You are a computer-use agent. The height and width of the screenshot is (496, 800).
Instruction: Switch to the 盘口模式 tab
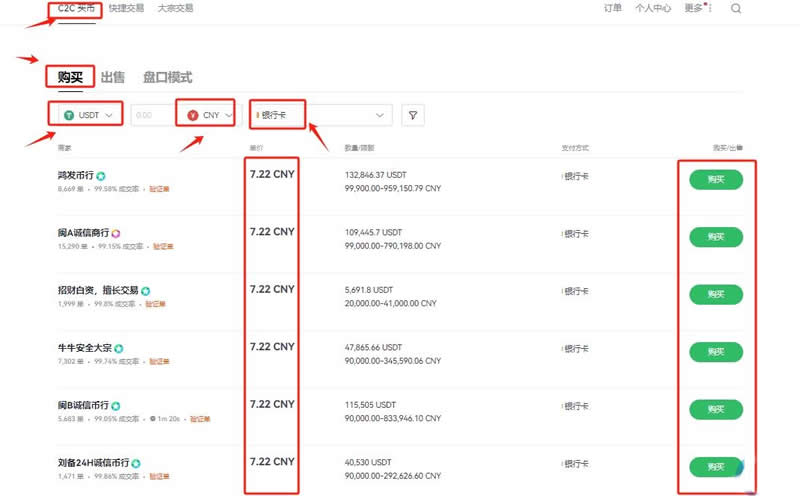tap(167, 77)
